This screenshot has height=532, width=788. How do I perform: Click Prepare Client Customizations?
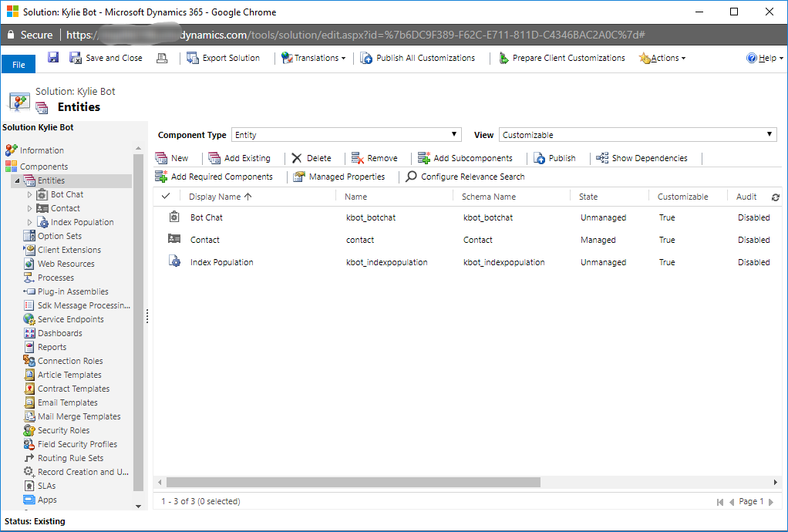tap(561, 59)
